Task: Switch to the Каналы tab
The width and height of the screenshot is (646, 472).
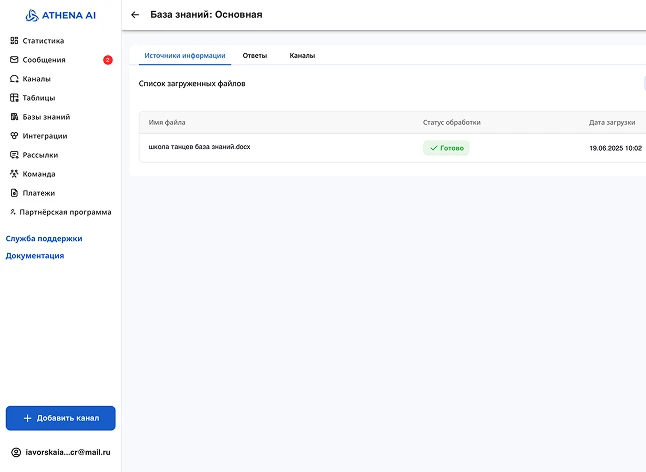Action: (302, 56)
